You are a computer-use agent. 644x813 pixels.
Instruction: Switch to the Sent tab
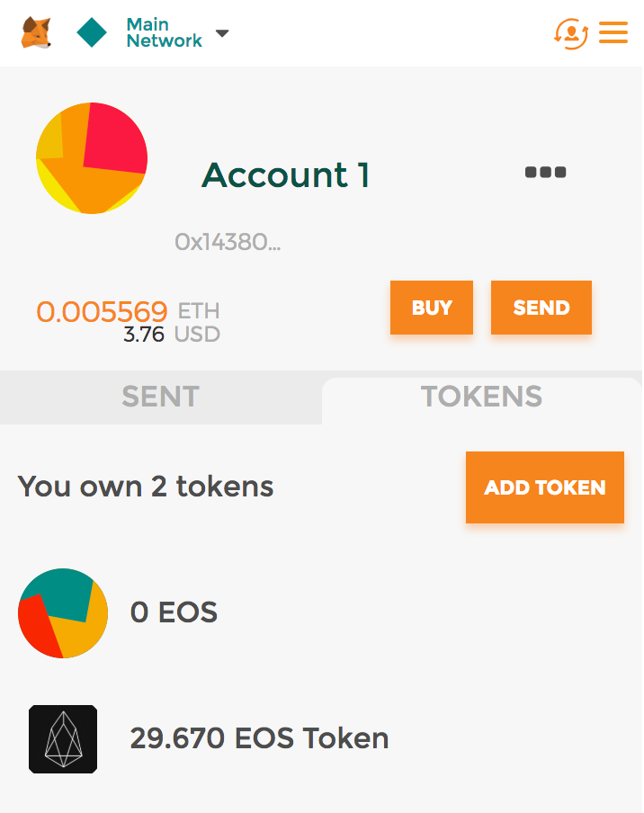click(x=160, y=397)
